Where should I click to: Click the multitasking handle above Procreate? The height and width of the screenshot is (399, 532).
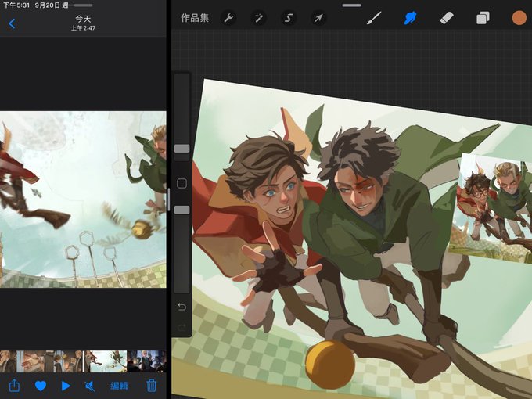[x=351, y=5]
